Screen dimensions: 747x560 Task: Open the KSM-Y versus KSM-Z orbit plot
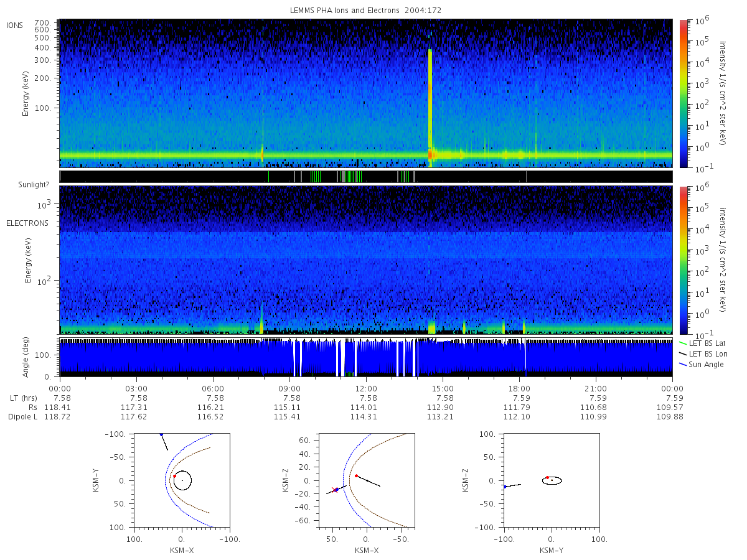[x=552, y=480]
